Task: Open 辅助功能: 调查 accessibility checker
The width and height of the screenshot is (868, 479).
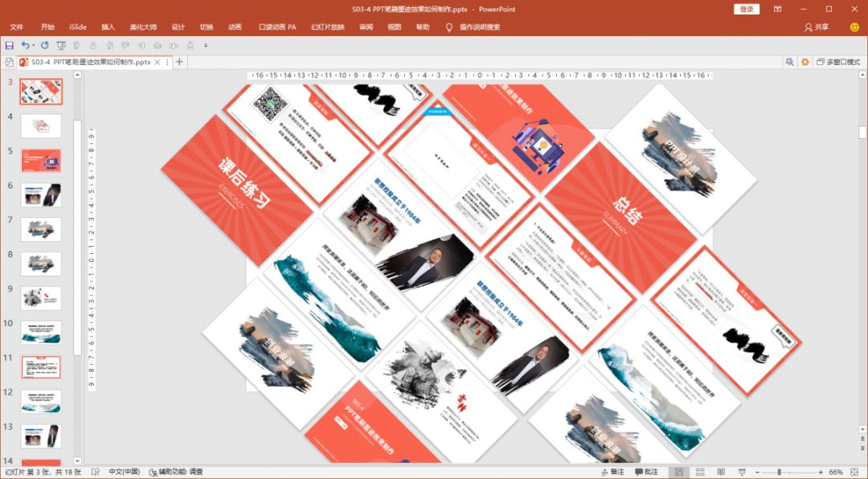Action: [177, 472]
